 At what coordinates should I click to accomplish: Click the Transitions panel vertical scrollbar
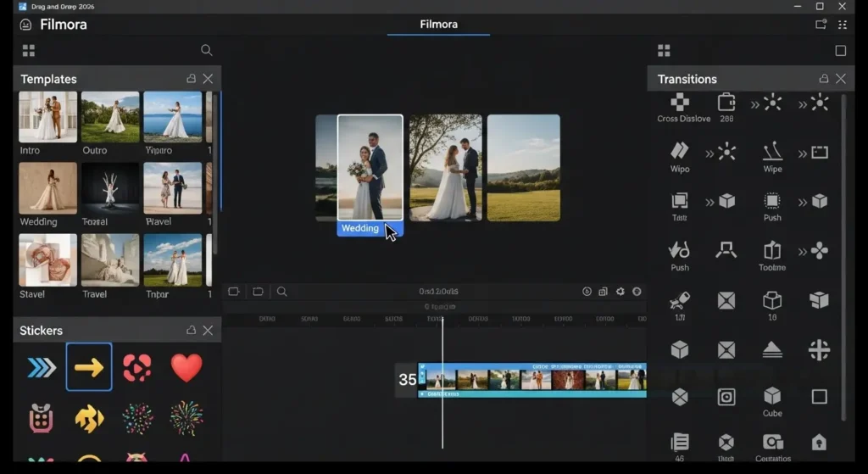coord(843,254)
